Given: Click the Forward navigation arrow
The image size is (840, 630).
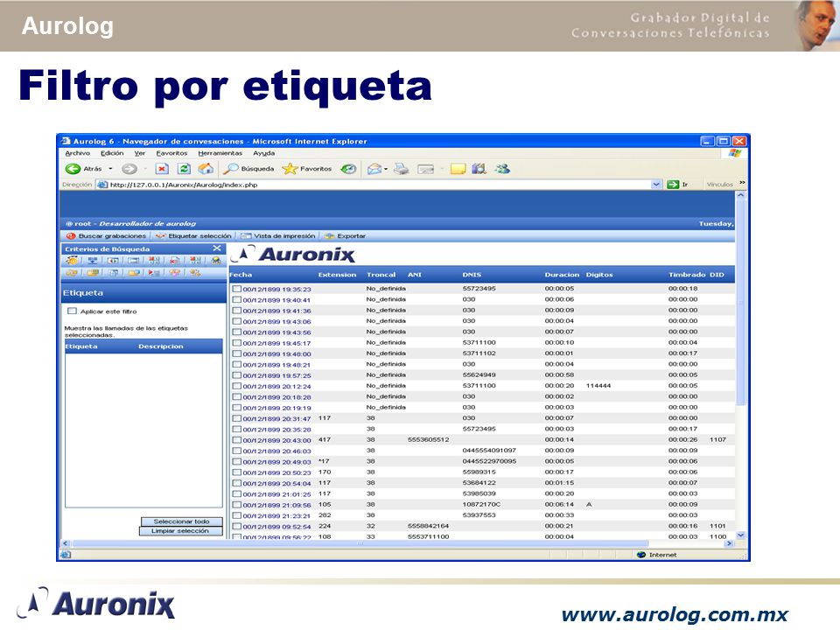Looking at the screenshot, I should pos(129,169).
